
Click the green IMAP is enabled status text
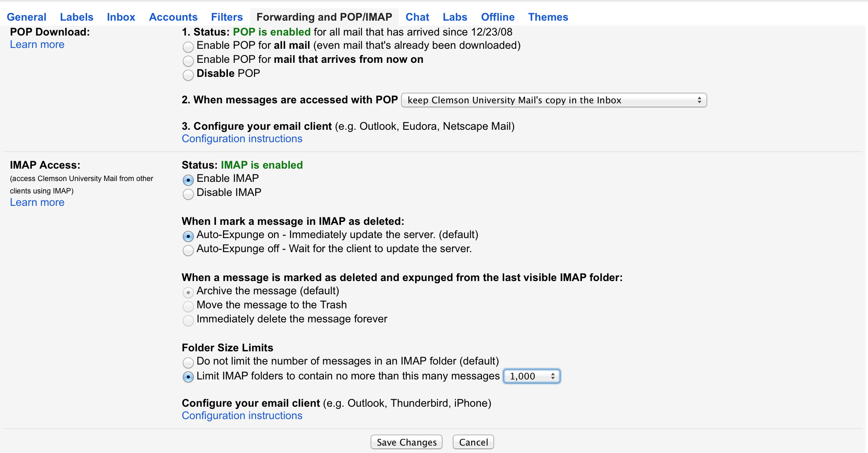[262, 165]
